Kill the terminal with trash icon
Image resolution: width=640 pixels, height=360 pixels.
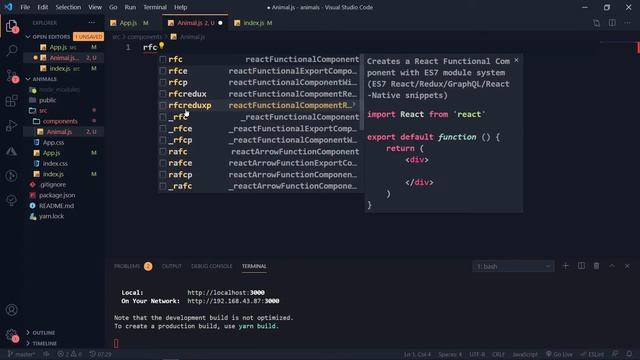596,266
